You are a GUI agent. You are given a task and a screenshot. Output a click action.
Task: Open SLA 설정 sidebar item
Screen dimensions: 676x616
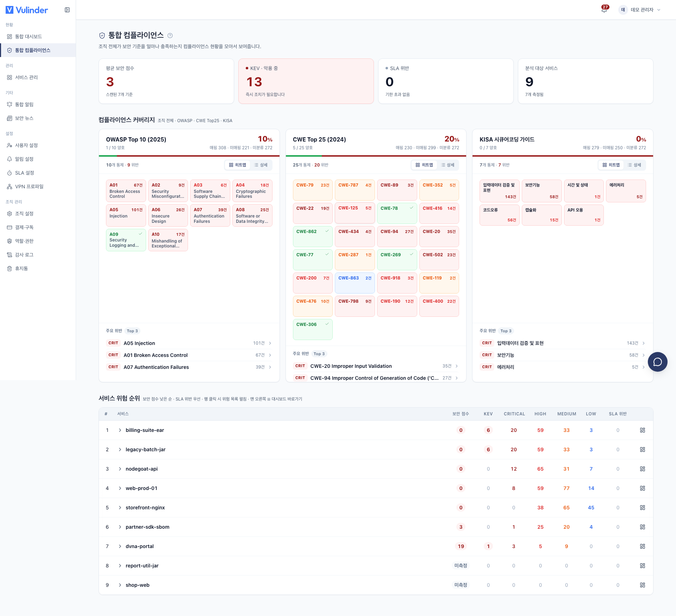tap(38, 173)
